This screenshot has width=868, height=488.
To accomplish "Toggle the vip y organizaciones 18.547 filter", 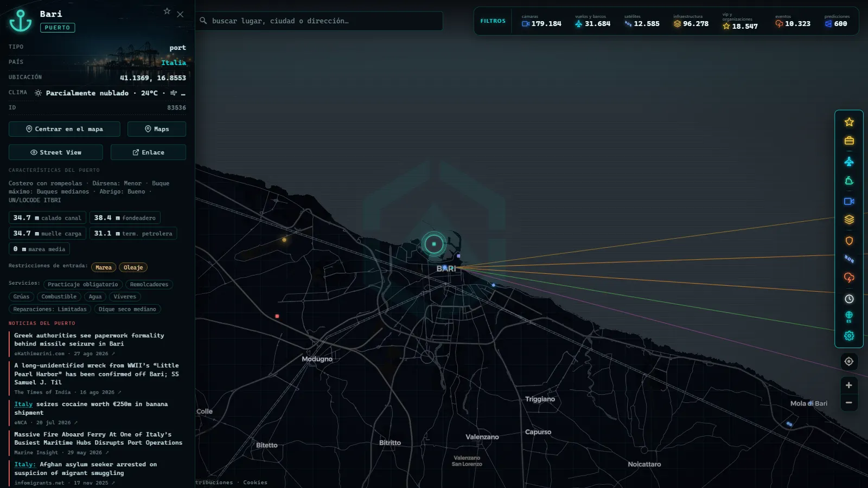I will tap(741, 22).
